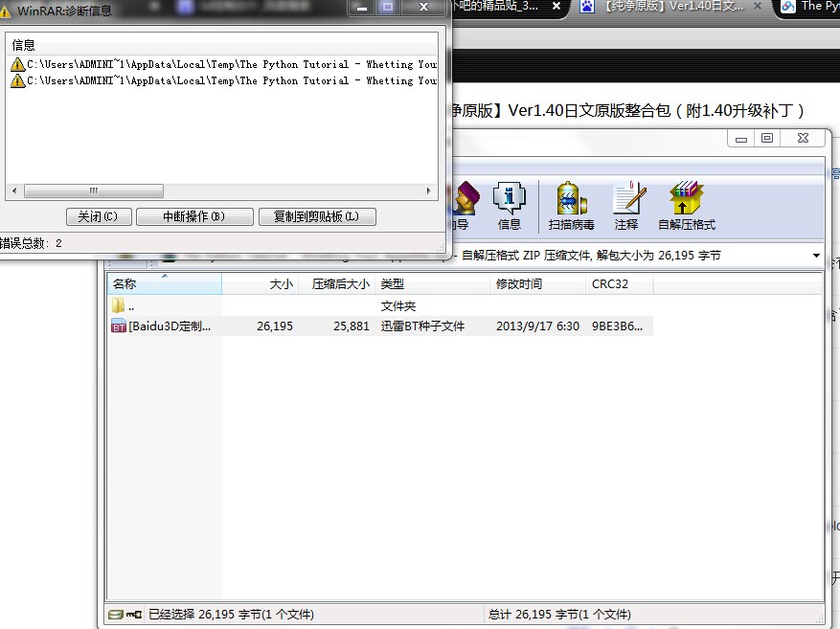Viewport: 840px width, 629px height.
Task: Open the 信息 (Info) toolbar icon
Action: click(509, 206)
